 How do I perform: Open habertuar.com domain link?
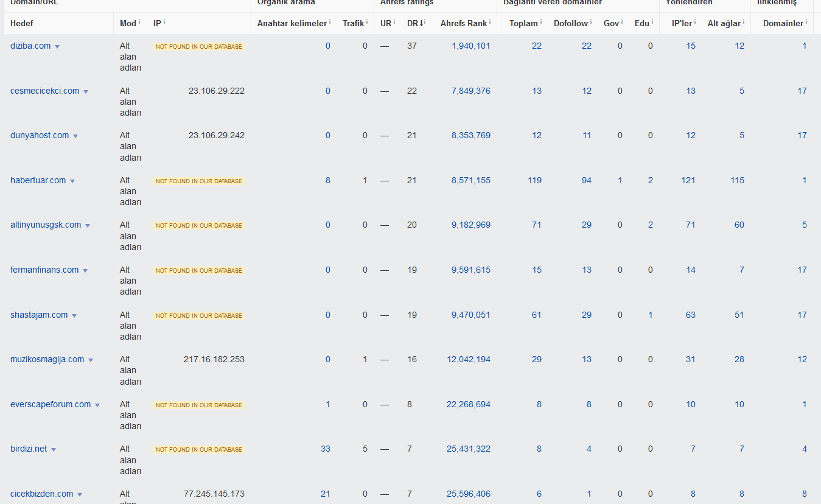pos(38,180)
